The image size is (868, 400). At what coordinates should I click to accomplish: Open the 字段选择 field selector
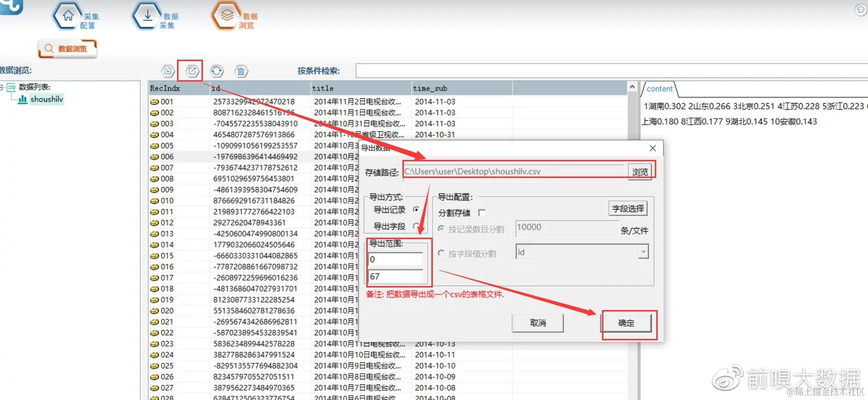(628, 209)
